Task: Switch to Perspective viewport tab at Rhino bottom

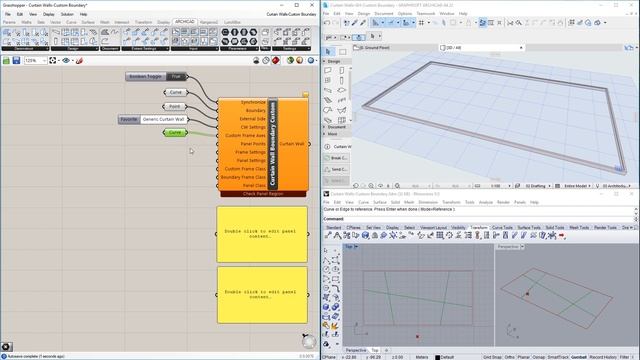Action: [x=356, y=350]
